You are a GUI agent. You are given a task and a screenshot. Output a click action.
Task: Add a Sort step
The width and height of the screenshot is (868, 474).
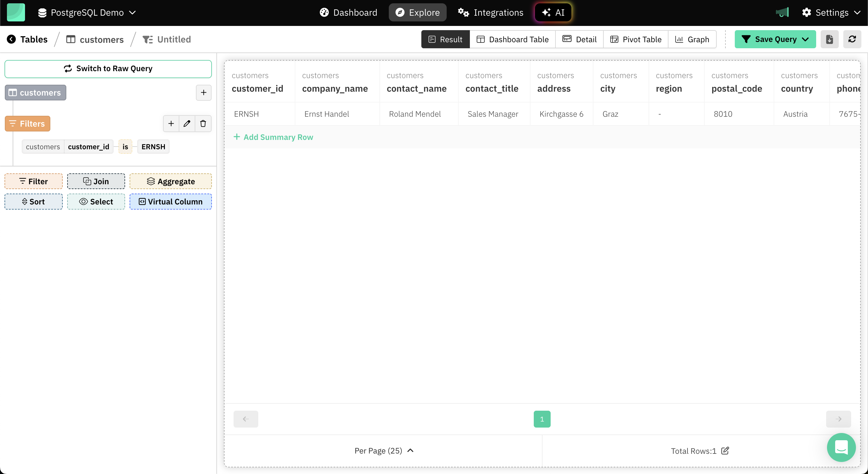pos(33,202)
